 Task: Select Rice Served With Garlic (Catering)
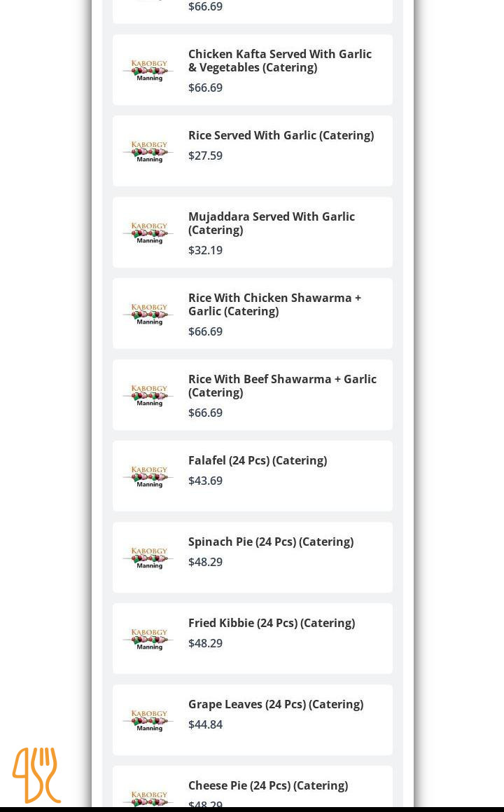click(281, 135)
